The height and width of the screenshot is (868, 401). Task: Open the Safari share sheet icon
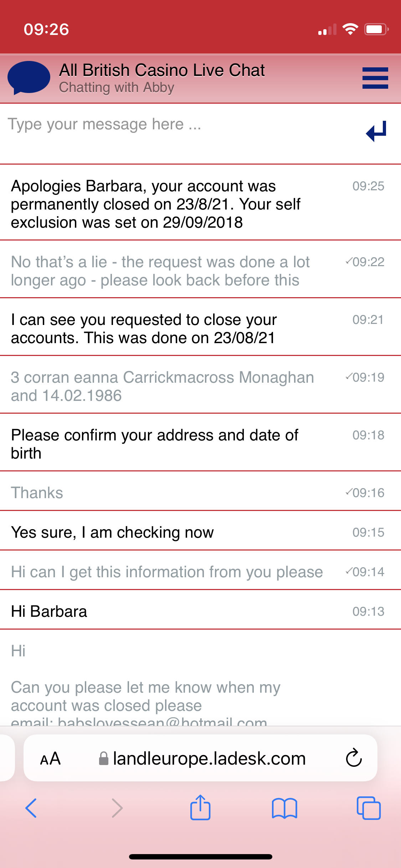coord(200,807)
